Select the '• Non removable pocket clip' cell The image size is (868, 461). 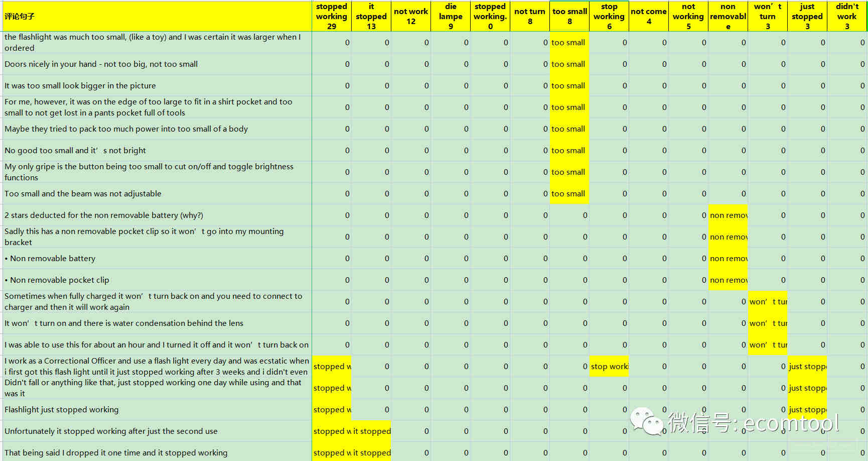pyautogui.click(x=157, y=280)
